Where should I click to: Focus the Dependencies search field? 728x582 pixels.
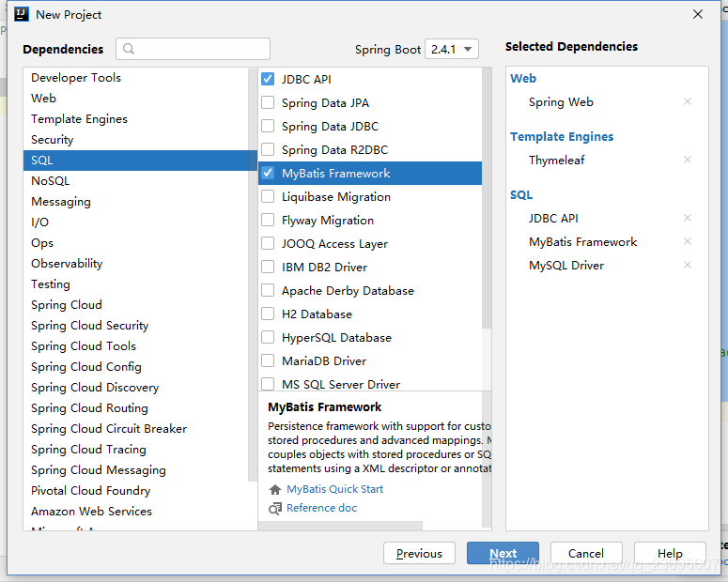(193, 49)
